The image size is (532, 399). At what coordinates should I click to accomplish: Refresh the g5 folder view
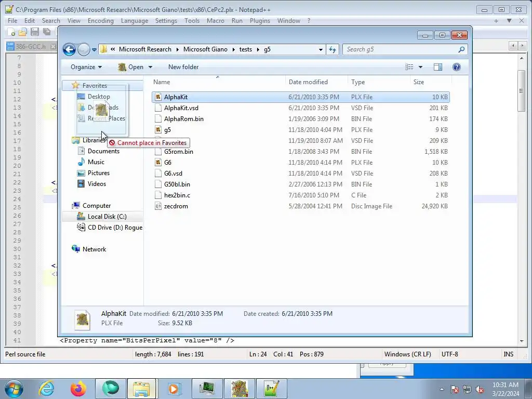point(332,49)
